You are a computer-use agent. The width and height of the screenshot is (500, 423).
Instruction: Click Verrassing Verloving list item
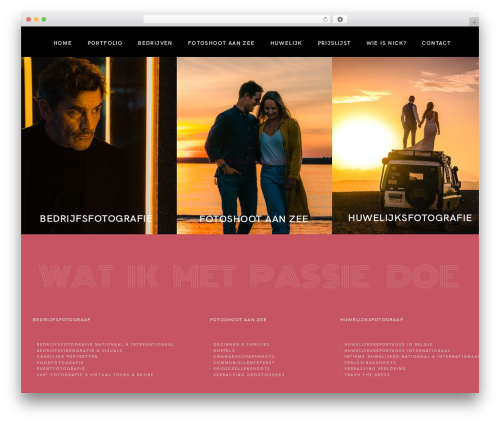[x=373, y=368]
